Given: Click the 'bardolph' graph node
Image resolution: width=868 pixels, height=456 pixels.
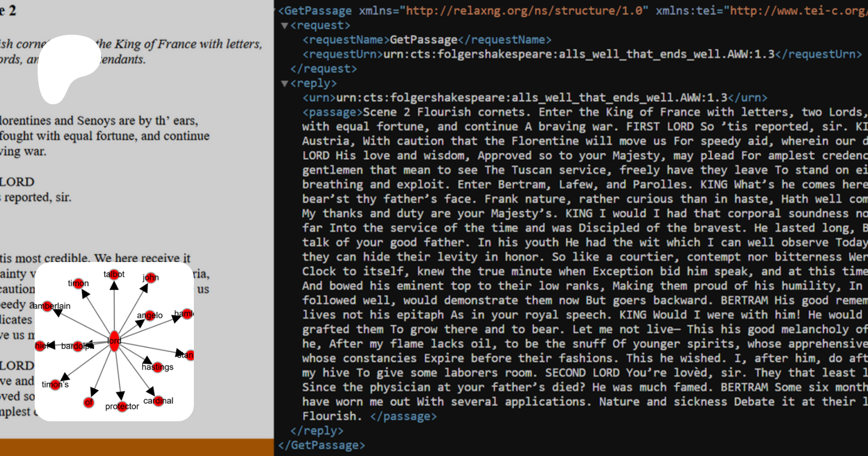Looking at the screenshot, I should click(x=77, y=346).
